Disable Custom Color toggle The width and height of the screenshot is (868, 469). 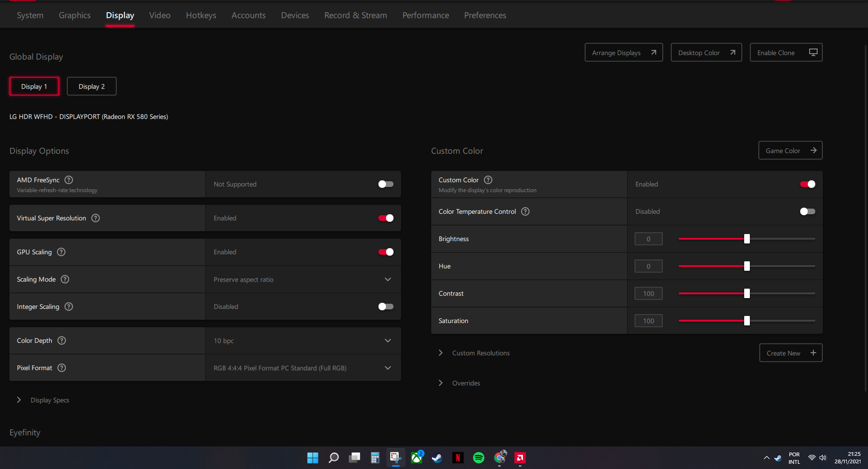click(808, 184)
